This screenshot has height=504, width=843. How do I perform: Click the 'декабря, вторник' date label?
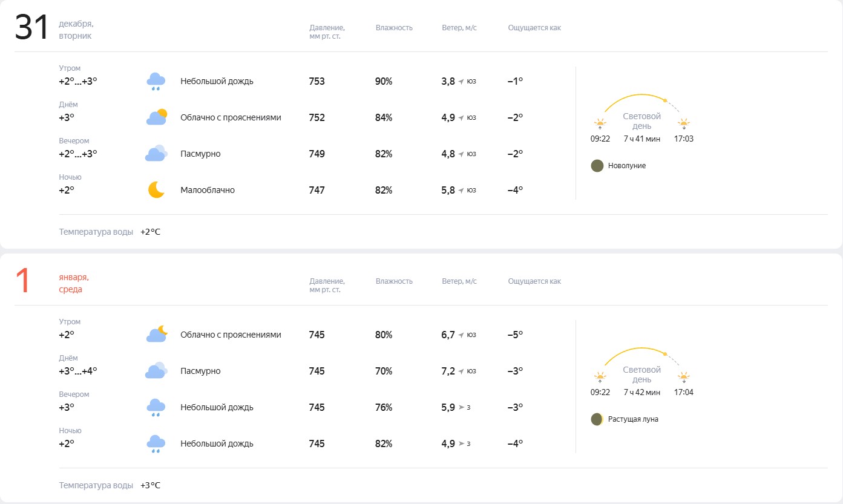(x=76, y=30)
